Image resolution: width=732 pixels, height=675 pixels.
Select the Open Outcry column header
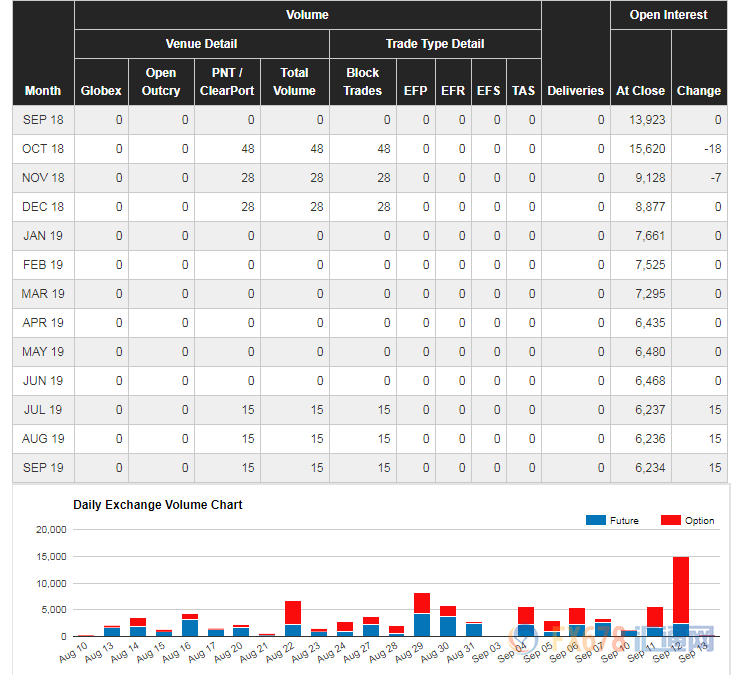(161, 82)
